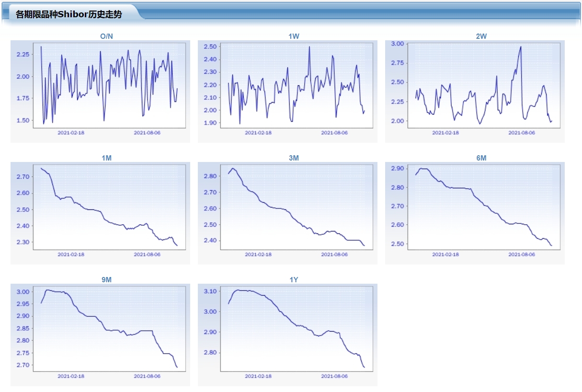The height and width of the screenshot is (392, 582).
Task: Open the 6M Shibor chart plot area
Action: [x=483, y=207]
